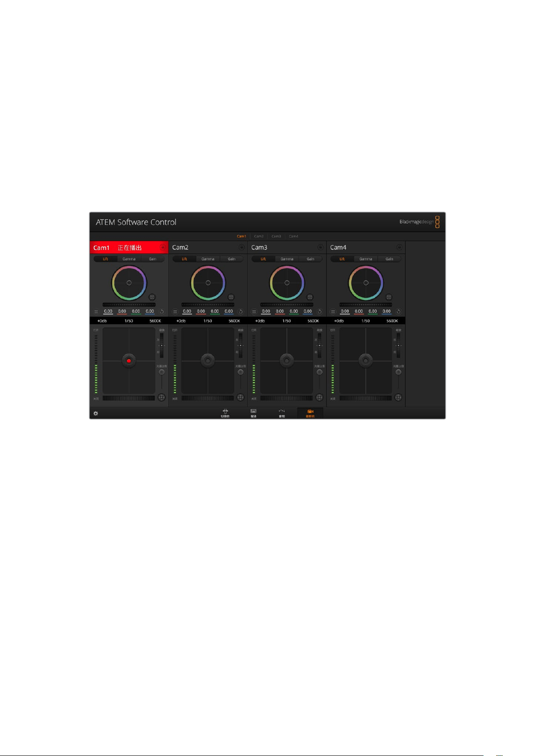The image size is (535, 756).
Task: Expand Cam2 color wheel view icon
Action: coord(231,297)
